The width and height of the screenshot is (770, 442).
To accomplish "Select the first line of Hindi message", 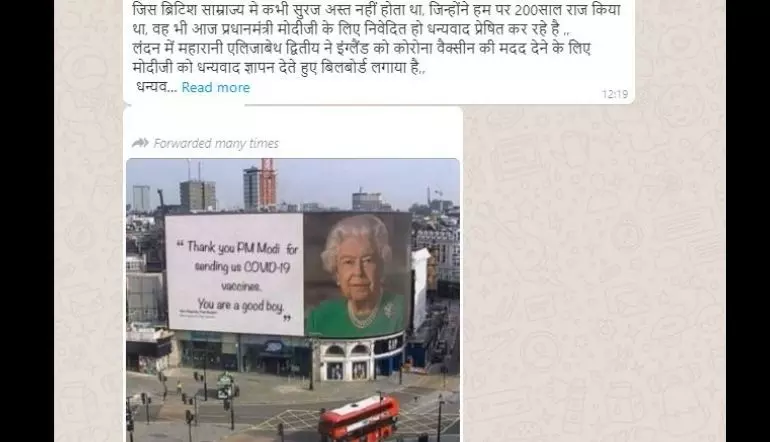I will (x=376, y=9).
